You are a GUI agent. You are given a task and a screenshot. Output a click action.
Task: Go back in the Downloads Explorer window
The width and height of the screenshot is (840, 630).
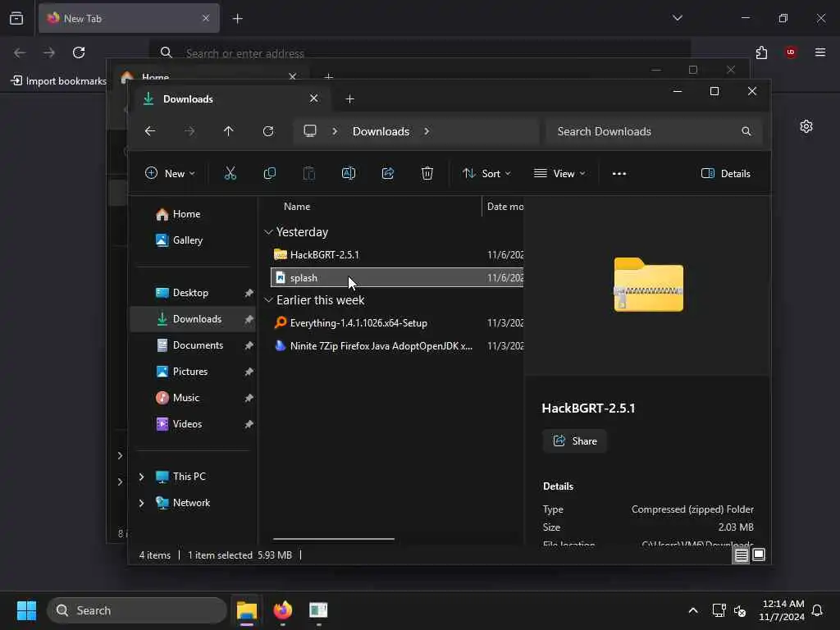[150, 131]
